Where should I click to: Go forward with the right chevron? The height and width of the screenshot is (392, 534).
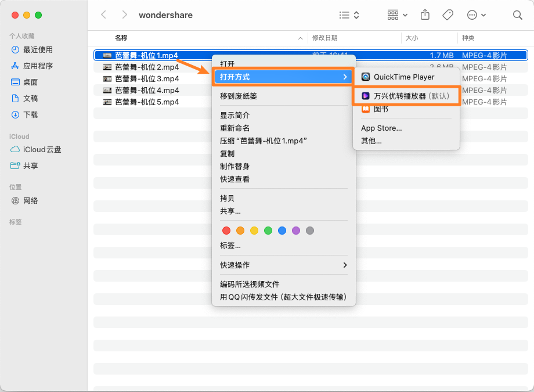[124, 15]
